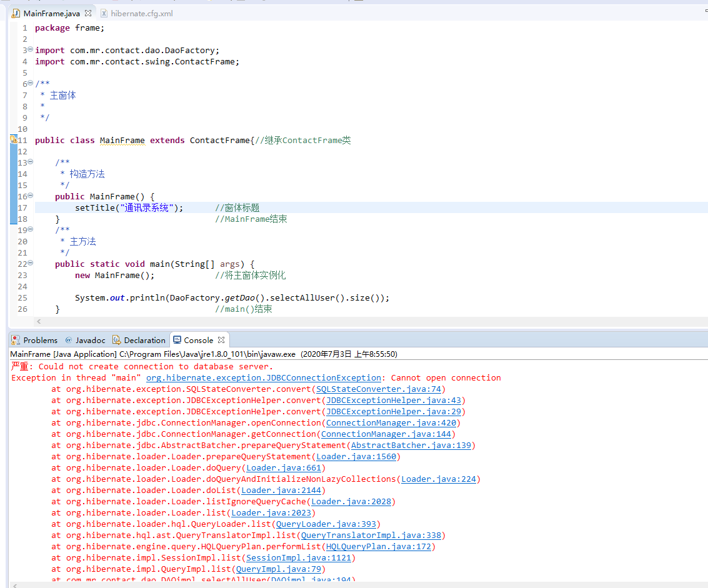Switch to the MainFrame.java editor tab
Image resolution: width=708 pixels, height=588 pixels.
point(51,14)
